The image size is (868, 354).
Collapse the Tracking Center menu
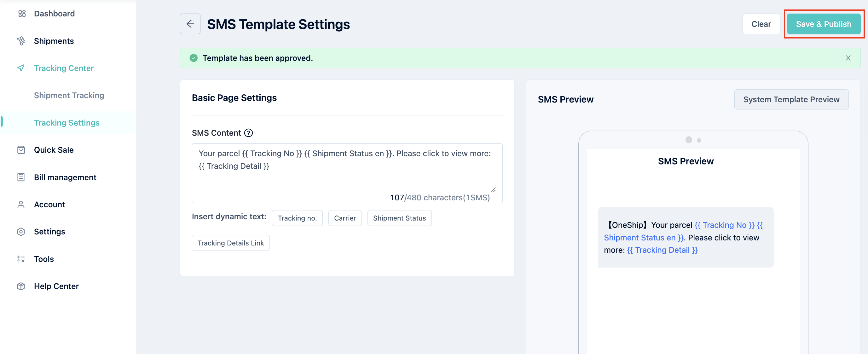pos(64,68)
